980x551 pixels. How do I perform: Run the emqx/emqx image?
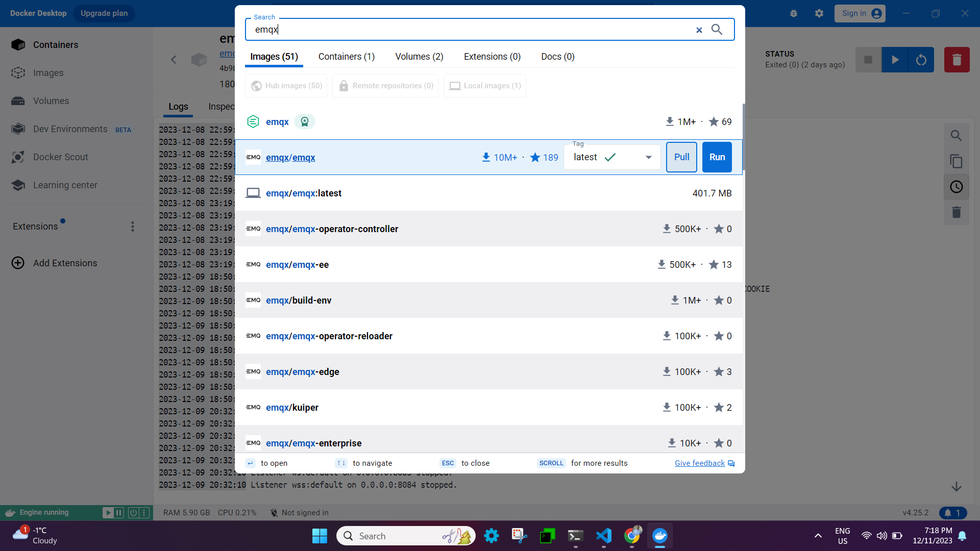[717, 157]
